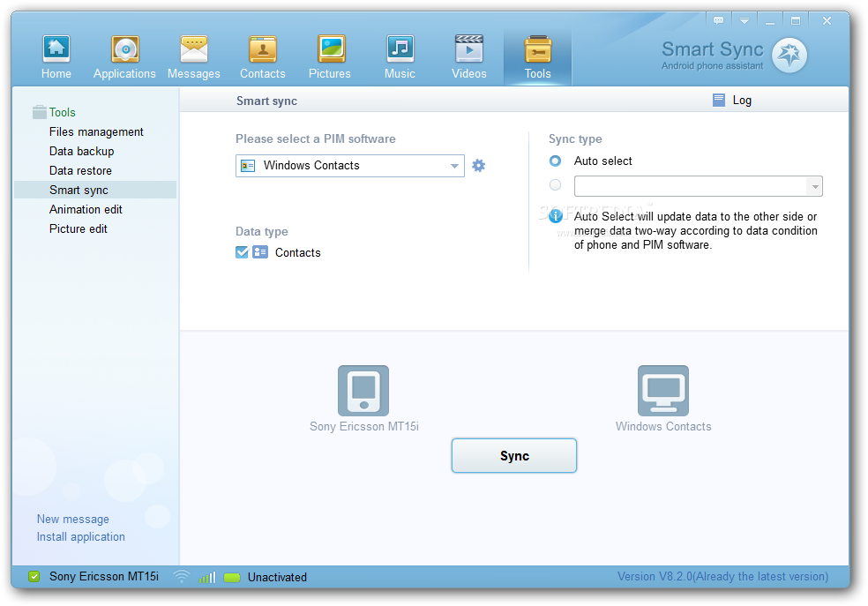868x606 pixels.
Task: Select the Auto select radio button
Action: (x=555, y=161)
